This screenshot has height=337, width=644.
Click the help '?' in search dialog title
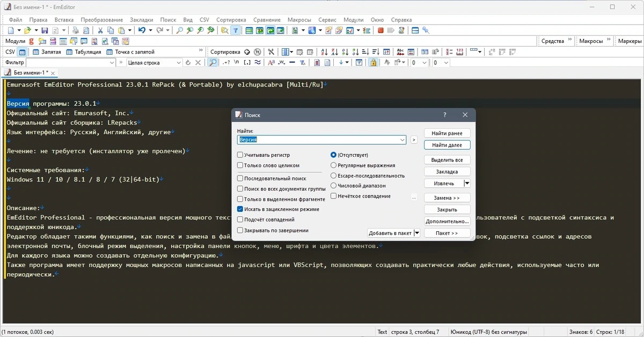pos(444,115)
